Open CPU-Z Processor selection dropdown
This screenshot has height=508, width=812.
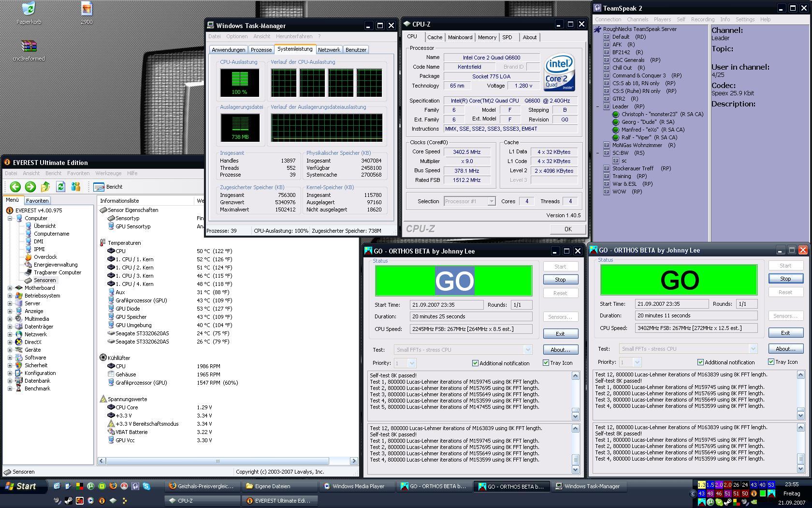click(x=491, y=201)
